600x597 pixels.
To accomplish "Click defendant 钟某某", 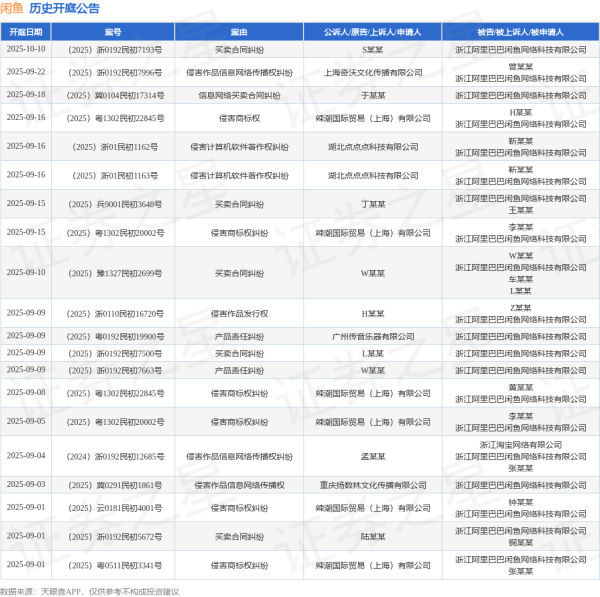I will 520,502.
